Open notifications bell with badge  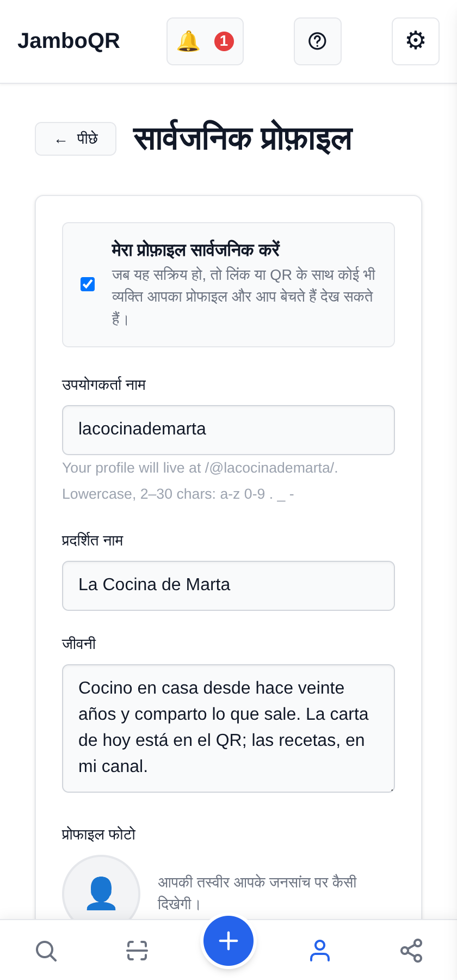tap(205, 41)
